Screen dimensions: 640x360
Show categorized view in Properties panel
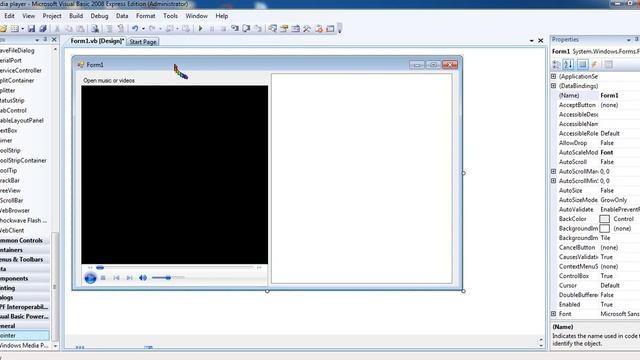[x=556, y=64]
